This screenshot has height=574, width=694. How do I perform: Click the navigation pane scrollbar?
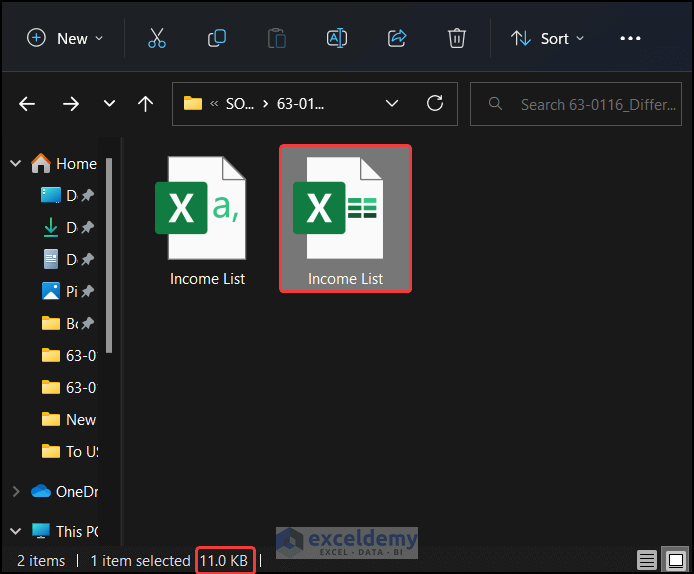[109, 255]
